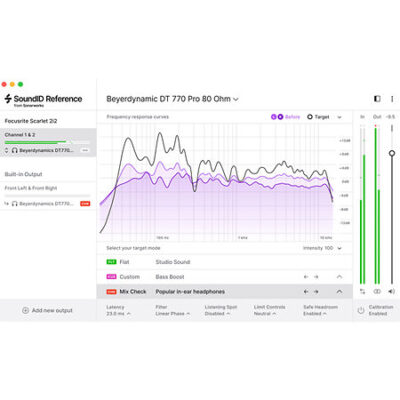Click Beyerdynamics DT770 profile in Channel 1 & 2
Image resolution: width=400 pixels, height=400 pixels.
pos(46,150)
